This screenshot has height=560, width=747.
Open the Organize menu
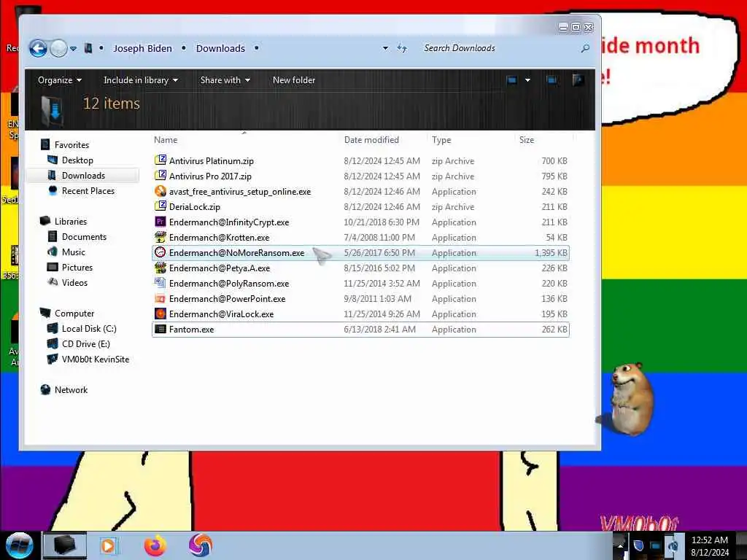click(x=60, y=80)
